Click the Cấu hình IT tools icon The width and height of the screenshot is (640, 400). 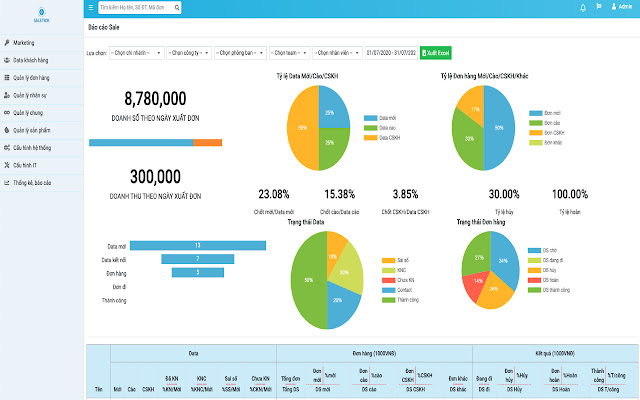[x=7, y=165]
